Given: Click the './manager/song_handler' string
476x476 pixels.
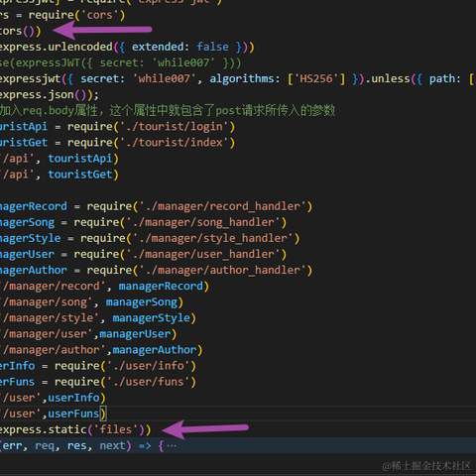Looking at the screenshot, I should pyautogui.click(x=203, y=222).
